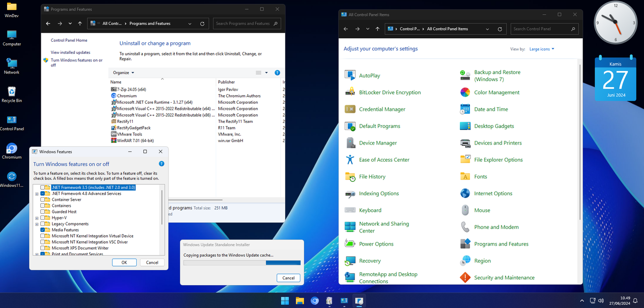
Task: Expand address bar history in All Control Panel Items
Action: tap(487, 29)
